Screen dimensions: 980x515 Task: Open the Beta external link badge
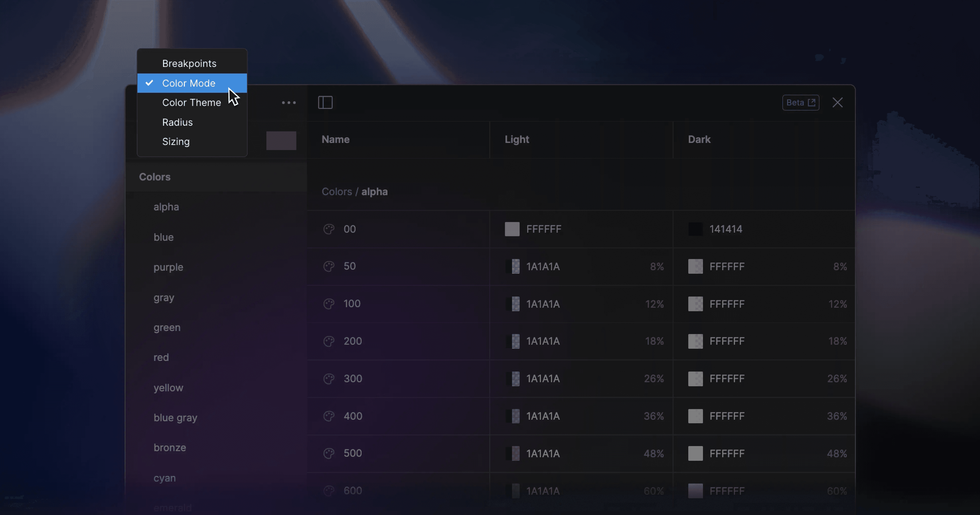click(800, 102)
